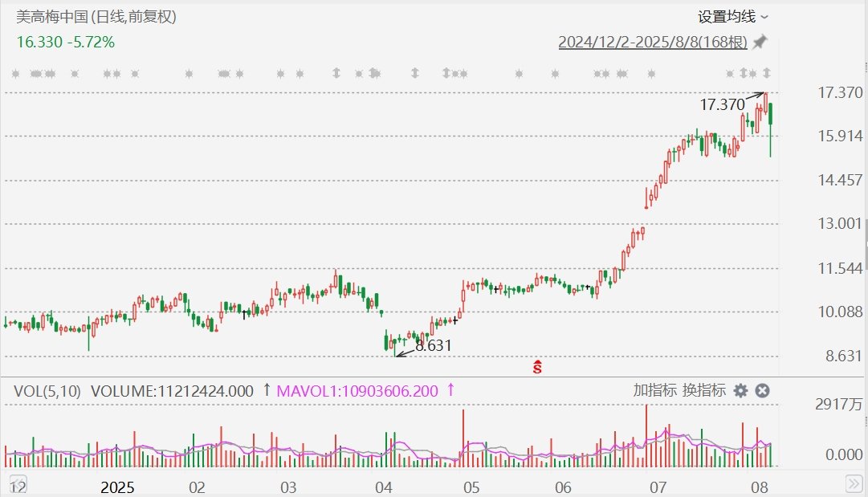Click the 04 month timeline label
This screenshot has height=497, width=868.
click(384, 487)
